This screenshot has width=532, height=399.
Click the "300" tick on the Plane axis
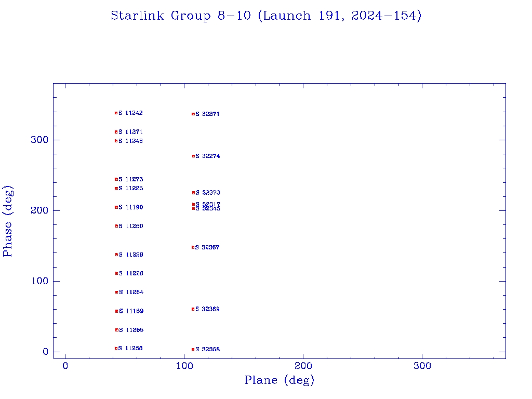click(422, 366)
